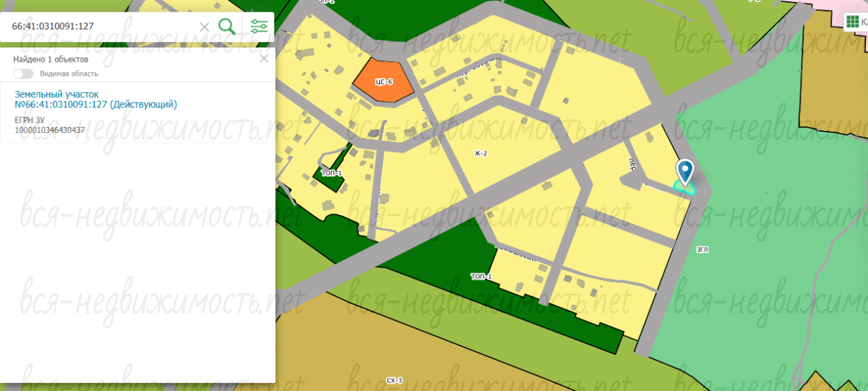The height and width of the screenshot is (391, 868).
Task: Close the search results panel
Action: click(x=264, y=58)
